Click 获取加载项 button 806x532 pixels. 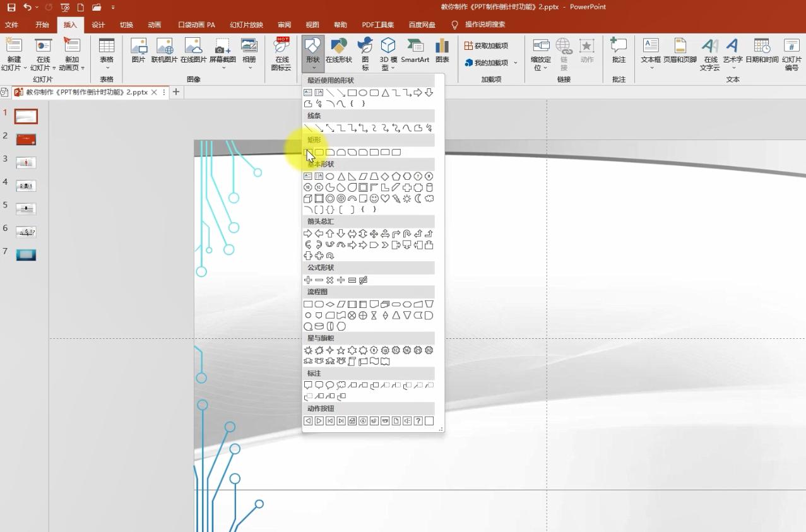pos(487,45)
